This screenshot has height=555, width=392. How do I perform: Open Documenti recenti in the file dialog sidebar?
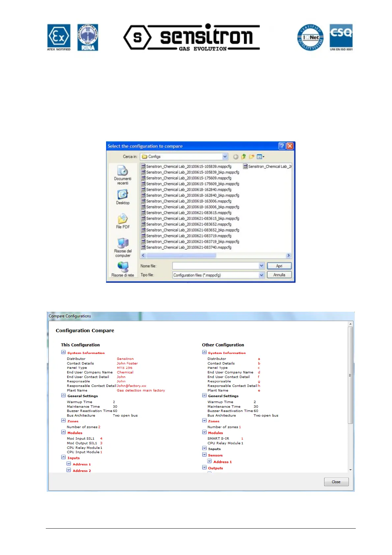(123, 175)
